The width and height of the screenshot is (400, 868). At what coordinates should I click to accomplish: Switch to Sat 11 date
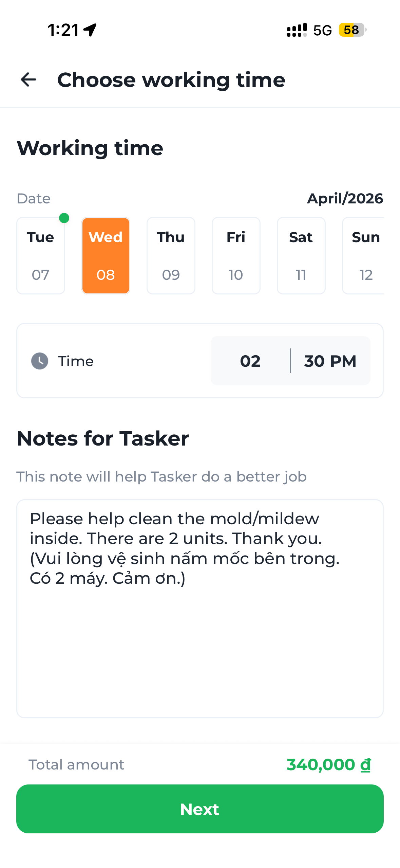[x=301, y=256]
